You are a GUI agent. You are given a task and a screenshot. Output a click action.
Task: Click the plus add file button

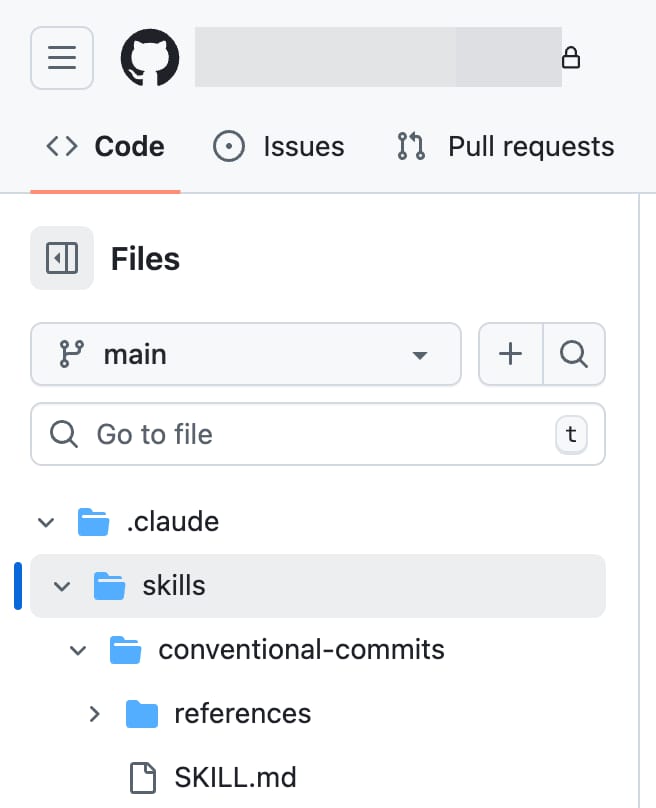(511, 354)
